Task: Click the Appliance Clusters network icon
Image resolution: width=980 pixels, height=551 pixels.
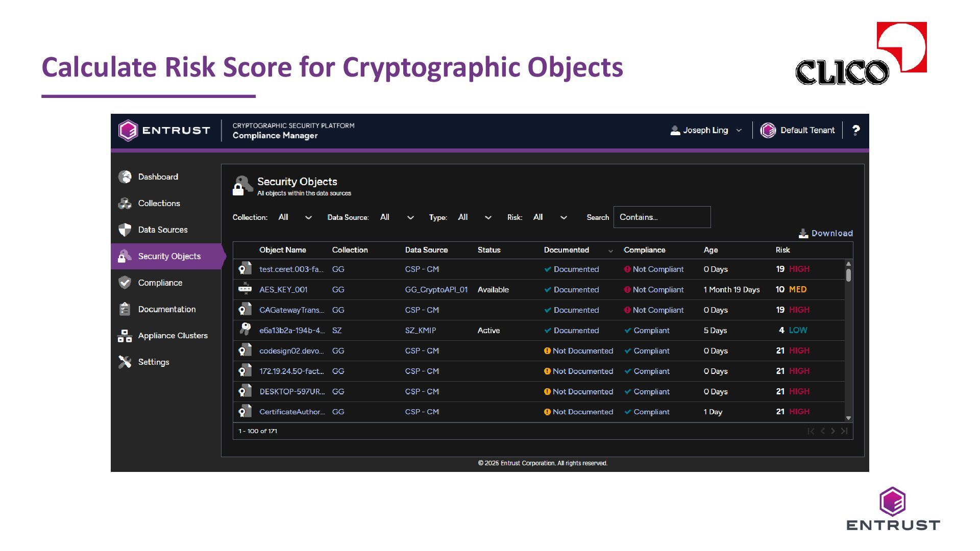Action: 125,336
